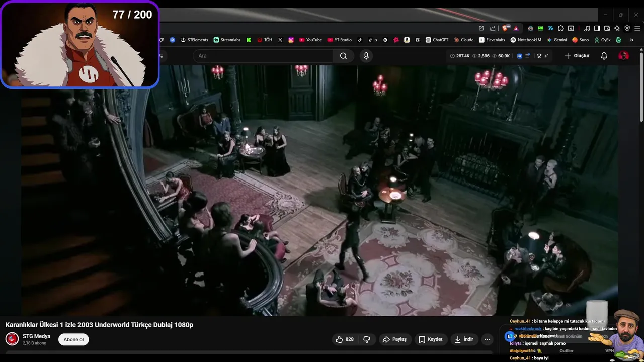Viewport: 644px width, 362px height.
Task: Click the 2,896 views stat
Action: [480, 56]
